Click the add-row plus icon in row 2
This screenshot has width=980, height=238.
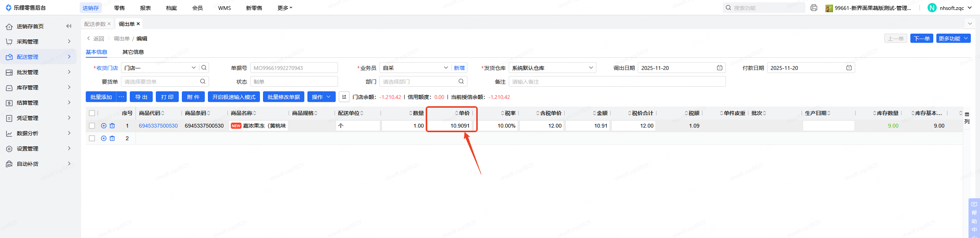pyautogui.click(x=104, y=138)
